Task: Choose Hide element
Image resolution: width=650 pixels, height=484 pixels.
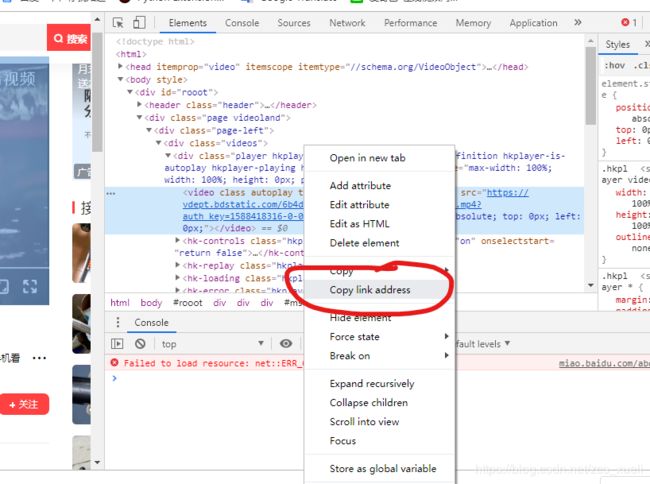Action: (x=360, y=318)
